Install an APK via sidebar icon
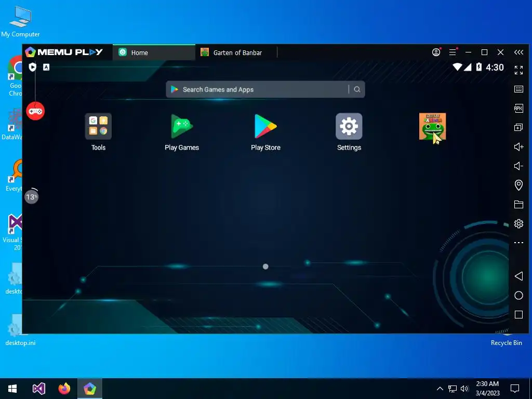The width and height of the screenshot is (532, 399). 518,108
